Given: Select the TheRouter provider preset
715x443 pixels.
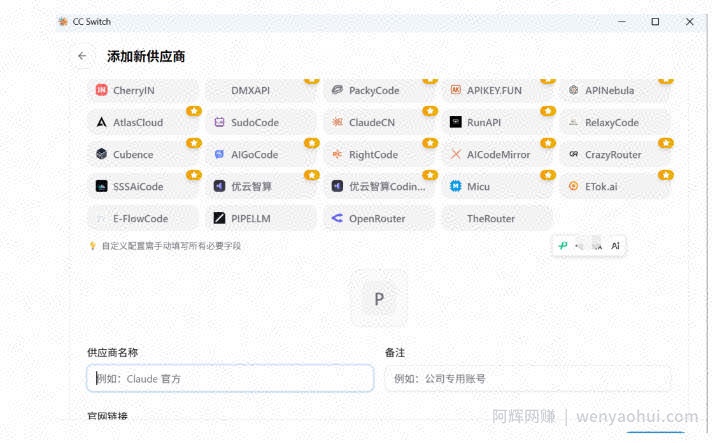Looking at the screenshot, I should [497, 218].
